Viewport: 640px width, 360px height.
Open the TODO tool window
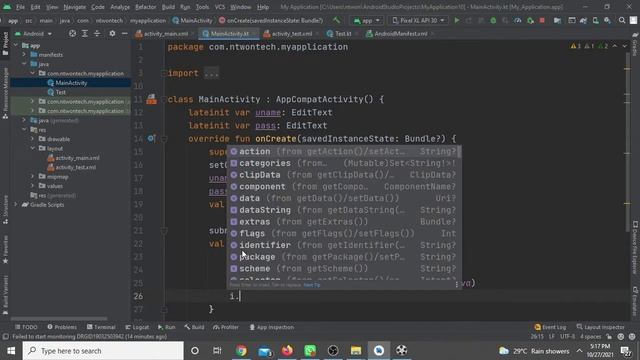[x=26, y=327]
